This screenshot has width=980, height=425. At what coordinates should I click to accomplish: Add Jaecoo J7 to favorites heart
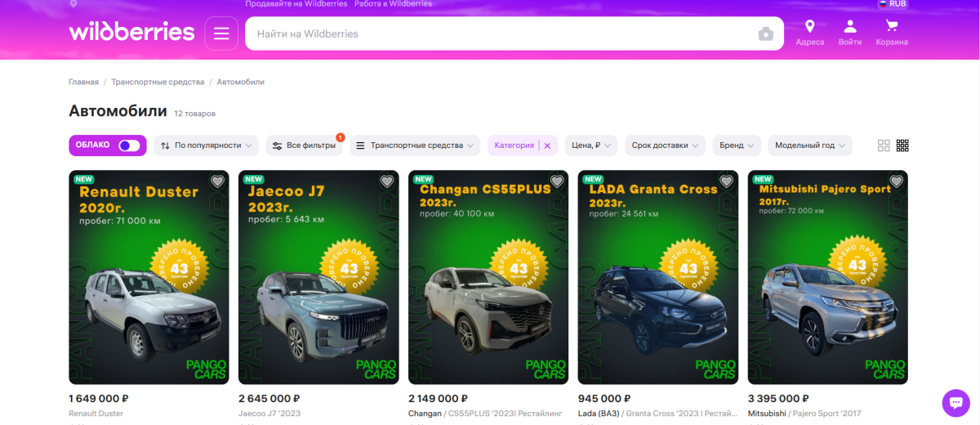387,181
